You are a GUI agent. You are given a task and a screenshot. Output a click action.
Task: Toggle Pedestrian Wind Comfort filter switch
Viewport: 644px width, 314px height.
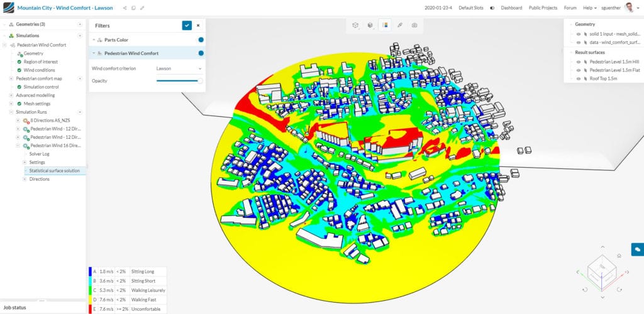201,53
